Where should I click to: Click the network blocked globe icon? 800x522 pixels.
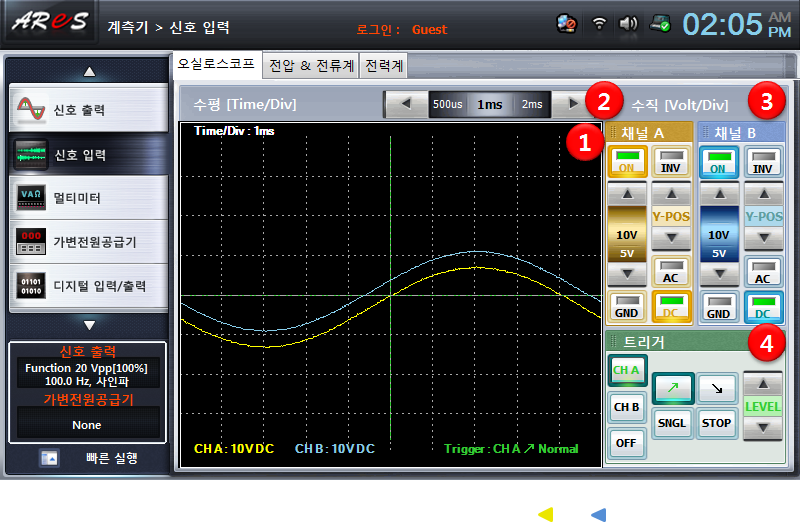pyautogui.click(x=567, y=23)
